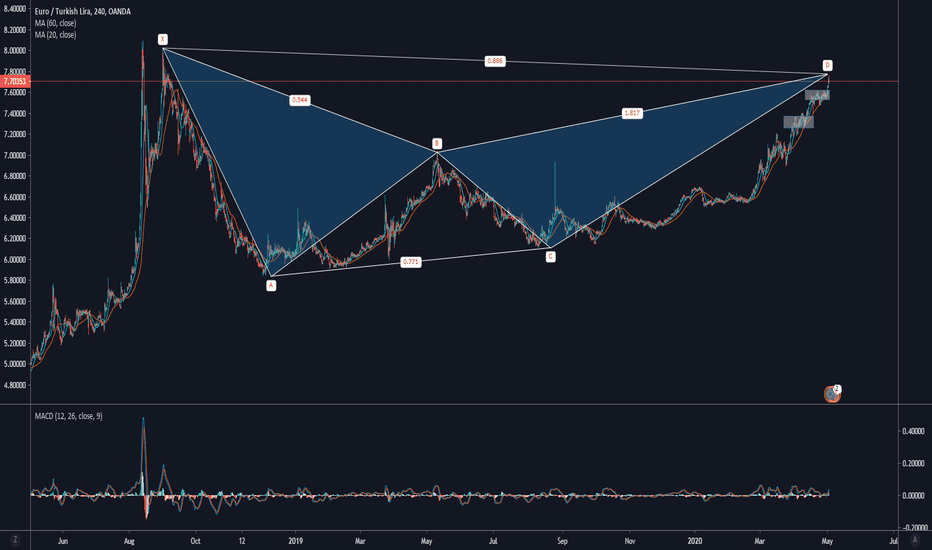
Task: Click the Nov label on time axis
Action: pos(630,541)
